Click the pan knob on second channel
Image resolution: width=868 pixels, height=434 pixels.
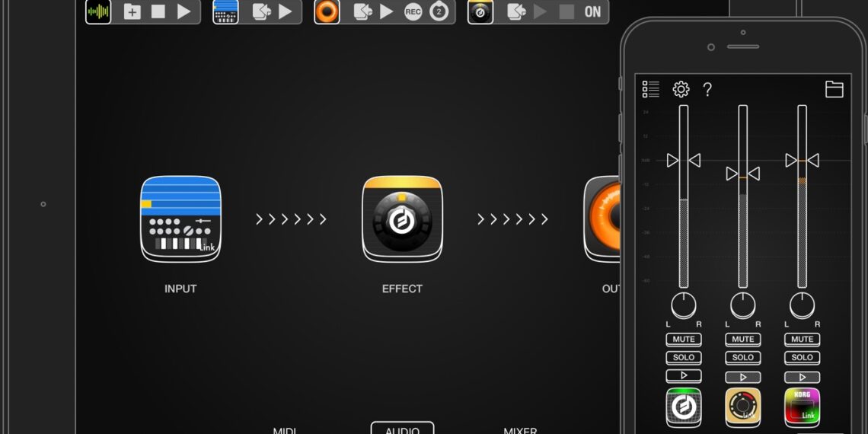coord(742,306)
